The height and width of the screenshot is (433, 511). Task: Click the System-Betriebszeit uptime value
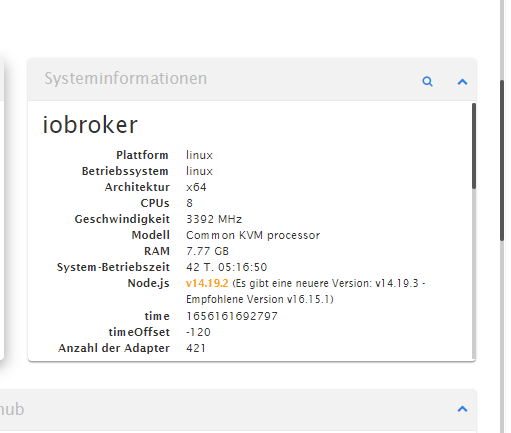227,267
